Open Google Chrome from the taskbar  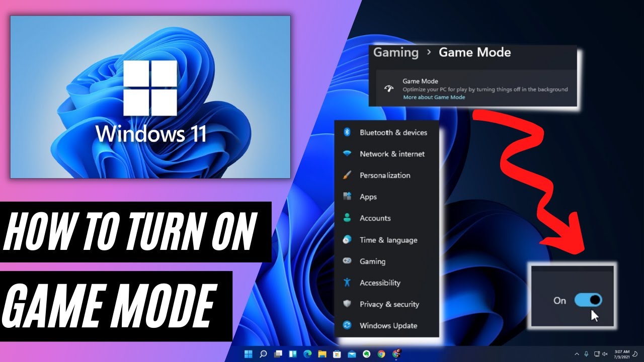(x=381, y=354)
